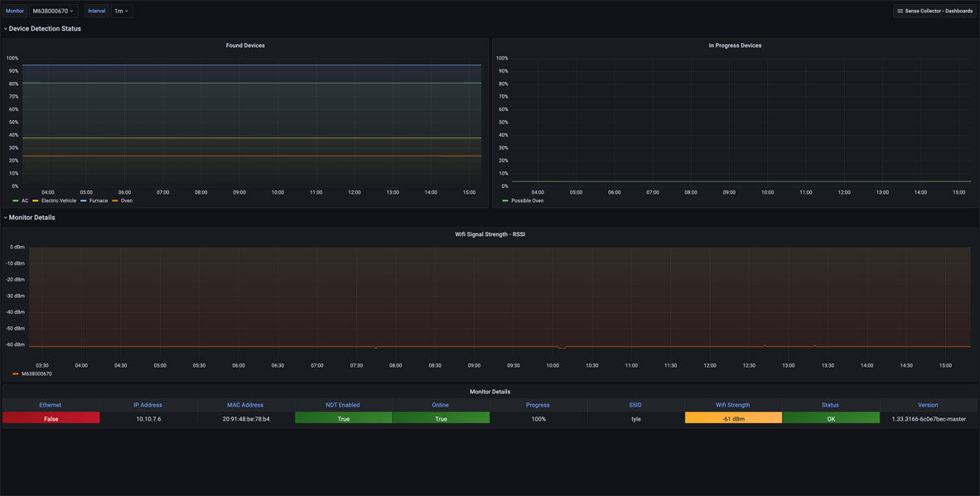Click the Possible Oven legend entry

tap(527, 200)
